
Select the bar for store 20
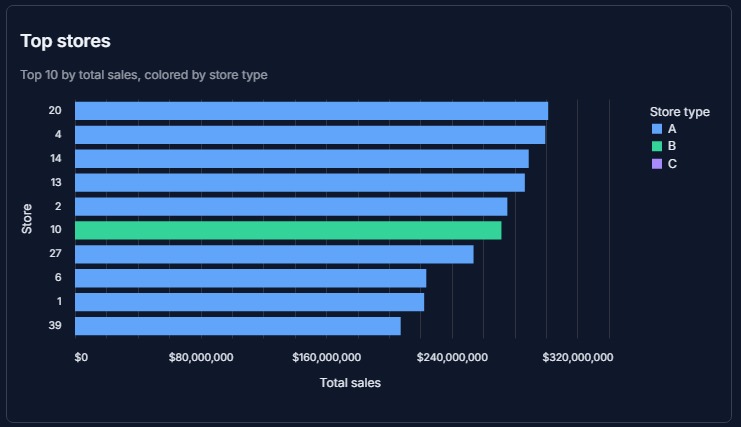(x=311, y=111)
